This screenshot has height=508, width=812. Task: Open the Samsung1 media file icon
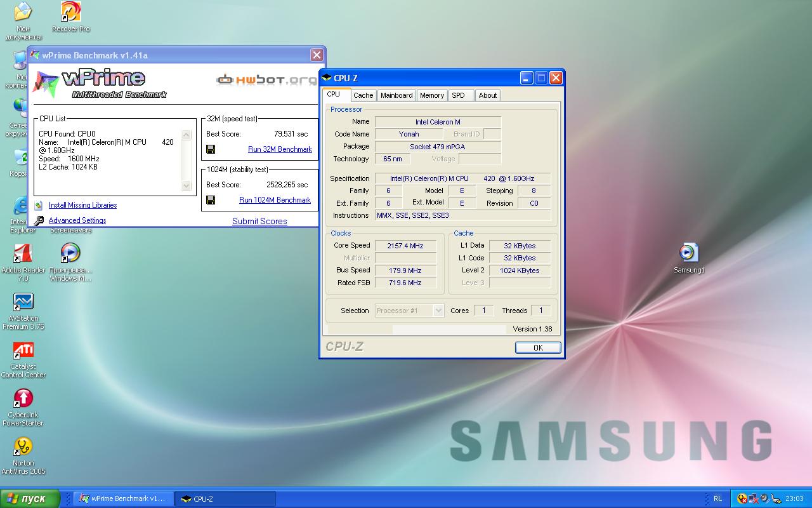[x=689, y=258]
